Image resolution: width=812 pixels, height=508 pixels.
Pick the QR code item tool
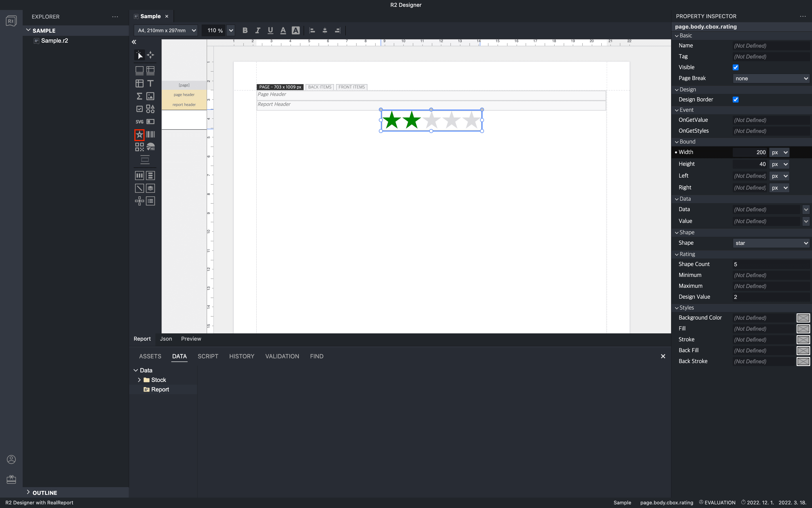[140, 147]
